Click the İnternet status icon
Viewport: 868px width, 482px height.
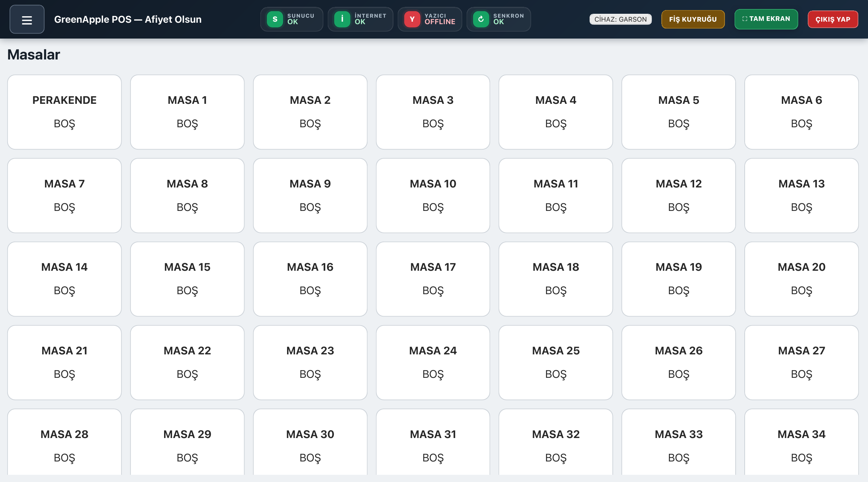(342, 19)
